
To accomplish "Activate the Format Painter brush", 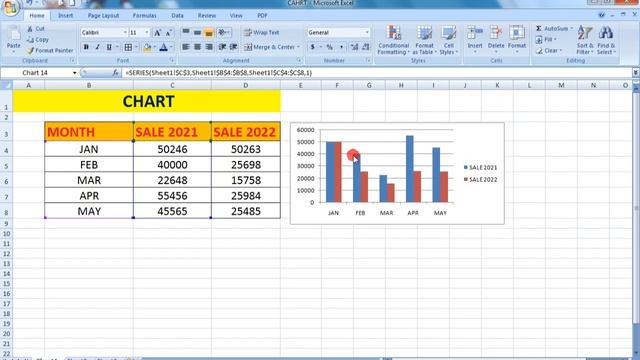I will pos(30,51).
